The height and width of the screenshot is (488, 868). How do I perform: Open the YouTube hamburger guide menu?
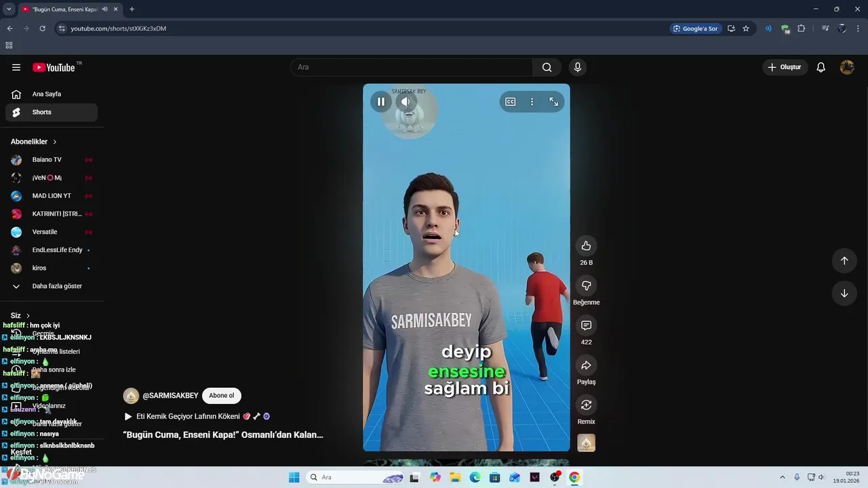[x=16, y=67]
